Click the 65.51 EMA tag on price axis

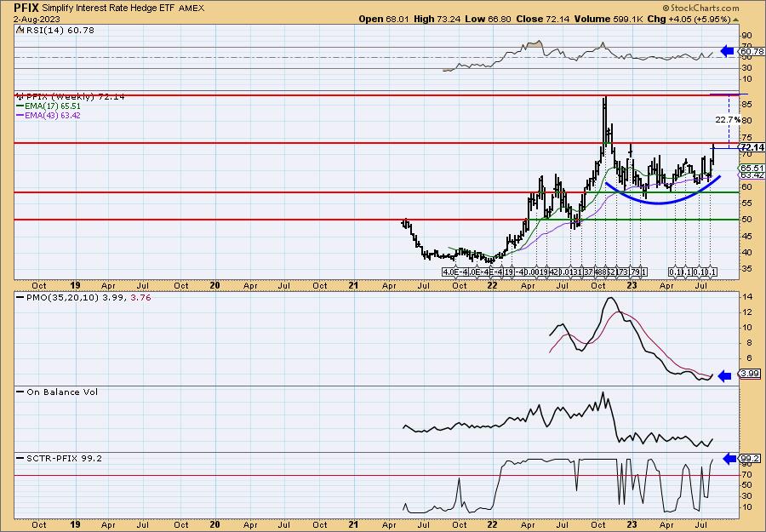pos(752,168)
